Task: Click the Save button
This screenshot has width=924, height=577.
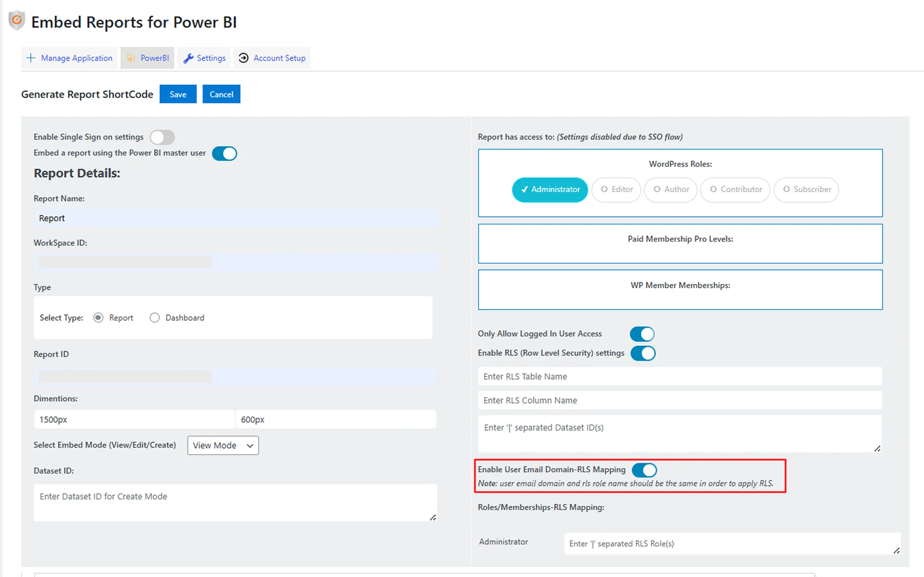Action: point(178,94)
